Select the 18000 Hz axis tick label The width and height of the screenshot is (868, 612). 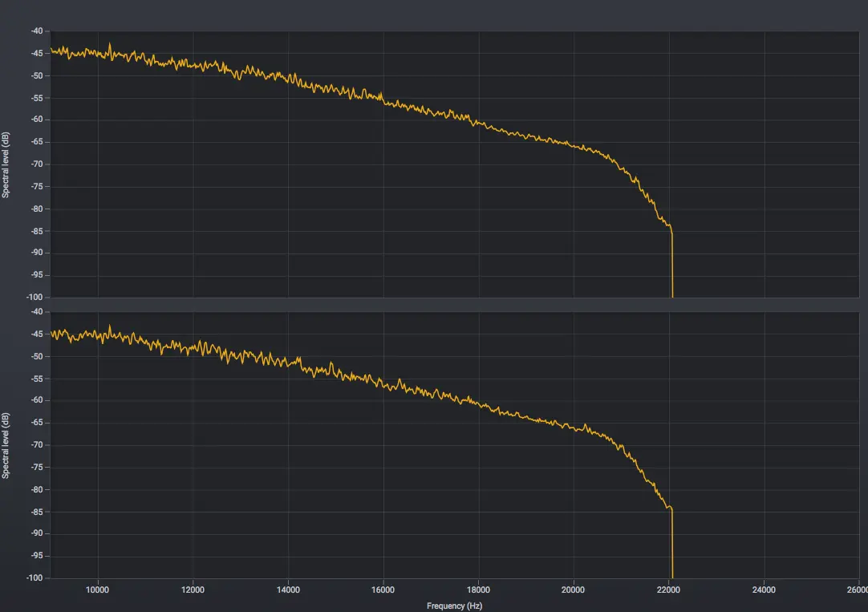478,590
